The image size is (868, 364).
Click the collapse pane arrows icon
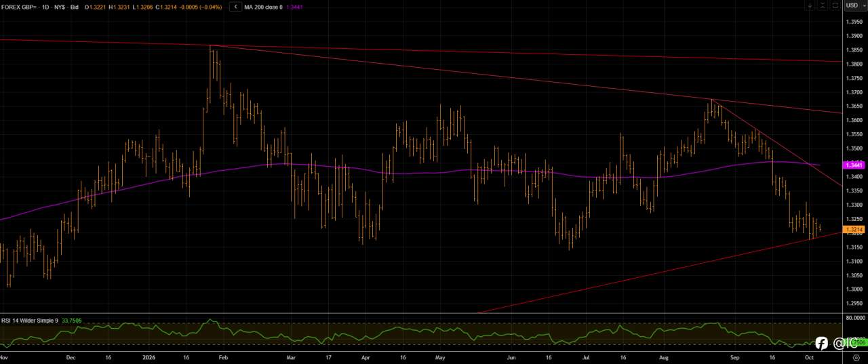pos(823,5)
